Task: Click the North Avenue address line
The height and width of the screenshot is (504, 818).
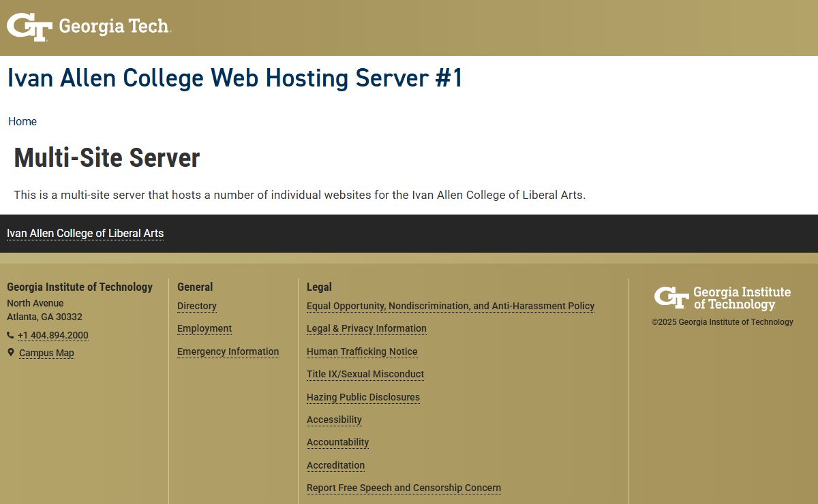Action: (x=35, y=303)
